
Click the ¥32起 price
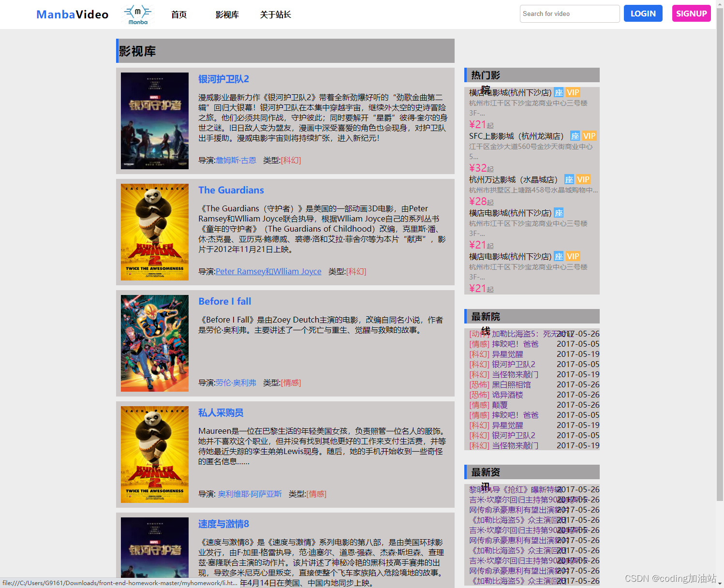tap(481, 168)
